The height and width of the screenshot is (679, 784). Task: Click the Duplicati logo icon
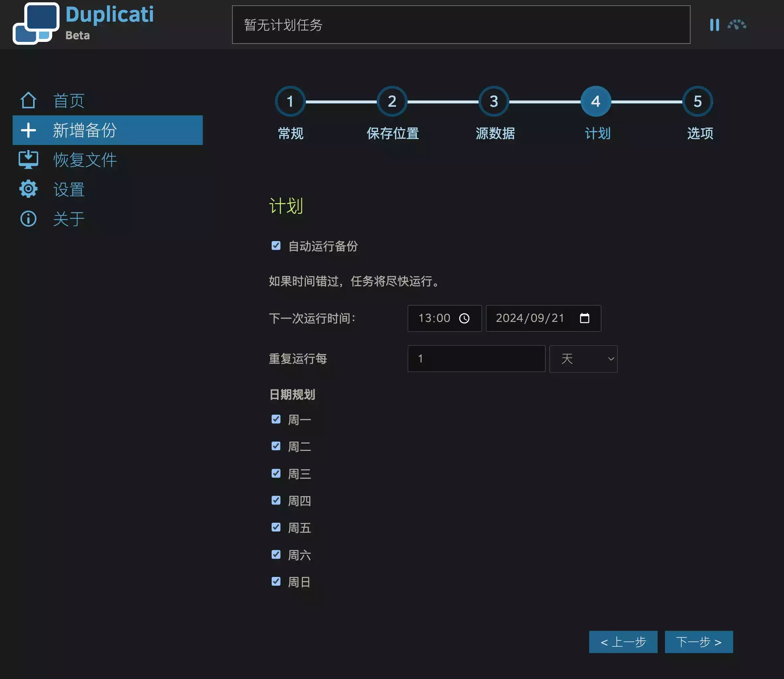point(36,24)
